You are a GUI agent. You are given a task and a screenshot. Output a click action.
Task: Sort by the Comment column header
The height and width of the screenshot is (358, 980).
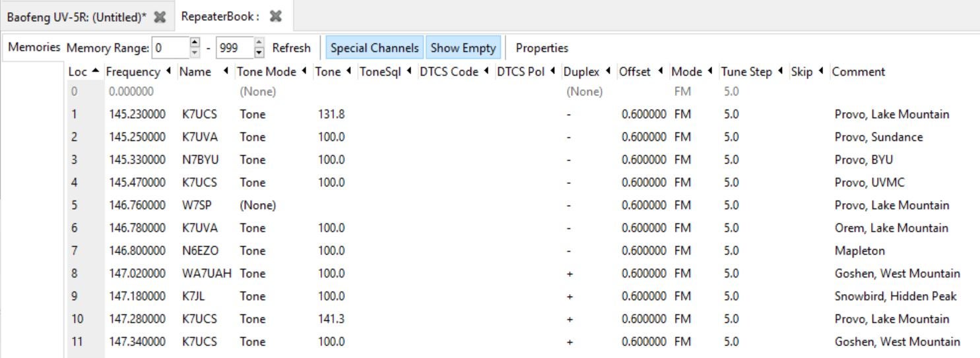coord(859,72)
